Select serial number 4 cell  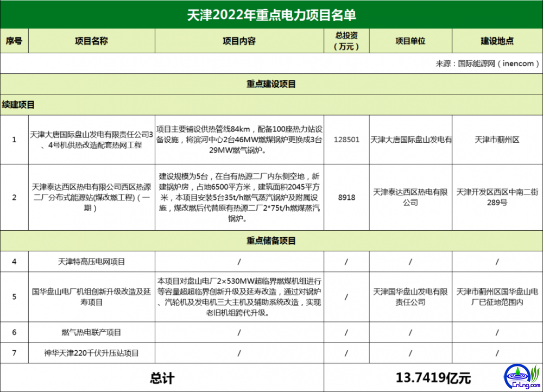click(x=14, y=262)
